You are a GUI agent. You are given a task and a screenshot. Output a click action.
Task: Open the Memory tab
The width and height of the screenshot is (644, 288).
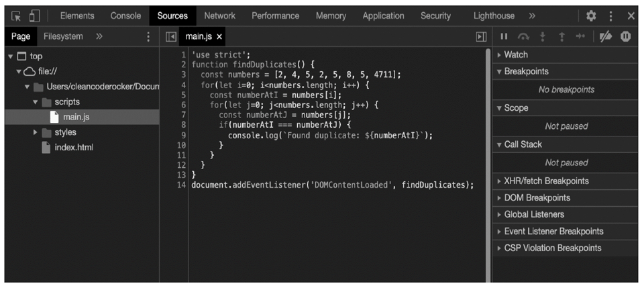[x=331, y=16]
